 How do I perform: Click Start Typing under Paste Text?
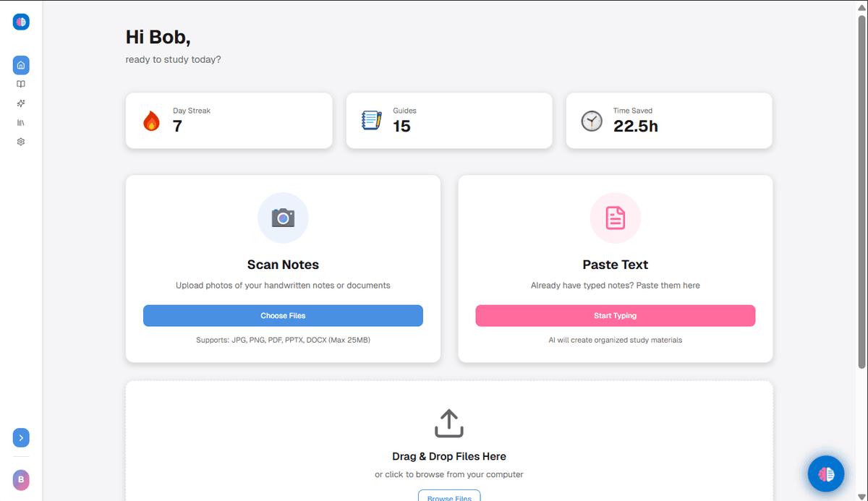coord(615,315)
